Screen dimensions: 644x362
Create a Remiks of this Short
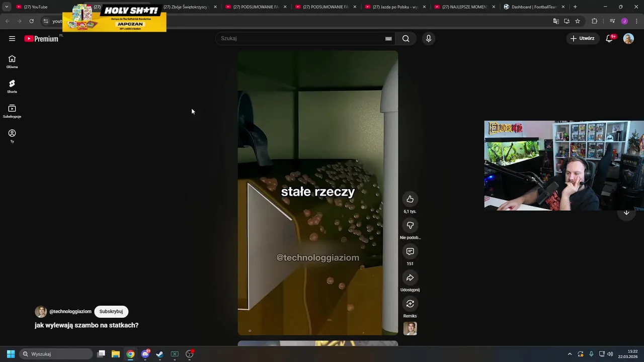410,304
